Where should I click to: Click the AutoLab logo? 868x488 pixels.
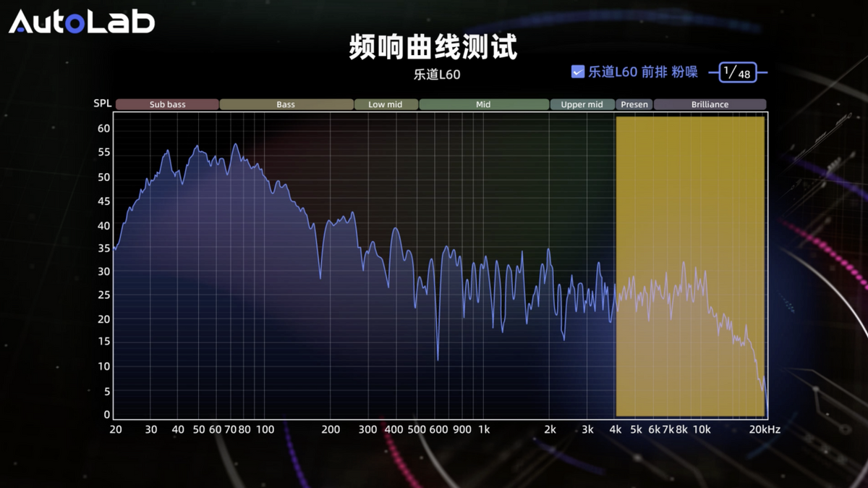coord(82,22)
